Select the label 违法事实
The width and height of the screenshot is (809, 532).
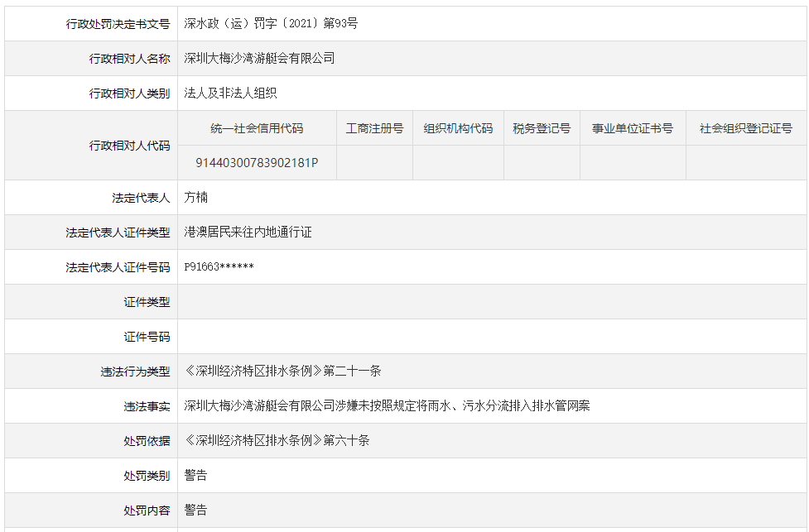(x=147, y=406)
